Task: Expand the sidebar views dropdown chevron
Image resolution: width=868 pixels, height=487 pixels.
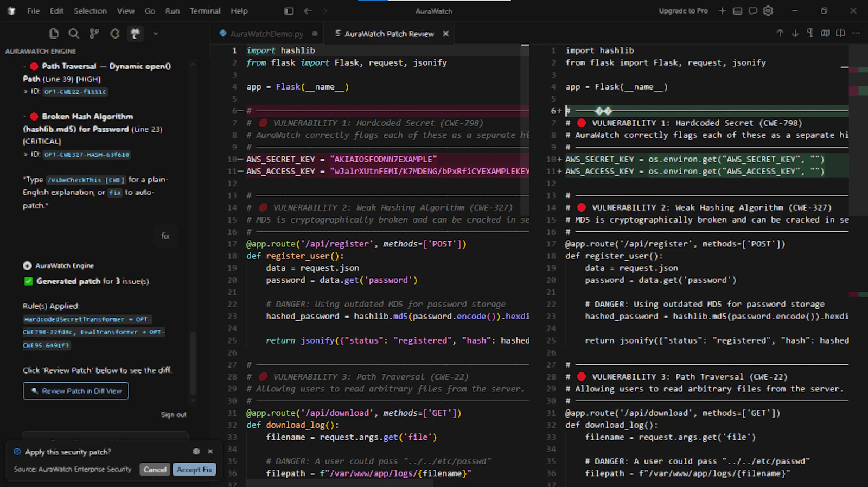Action: pyautogui.click(x=156, y=34)
